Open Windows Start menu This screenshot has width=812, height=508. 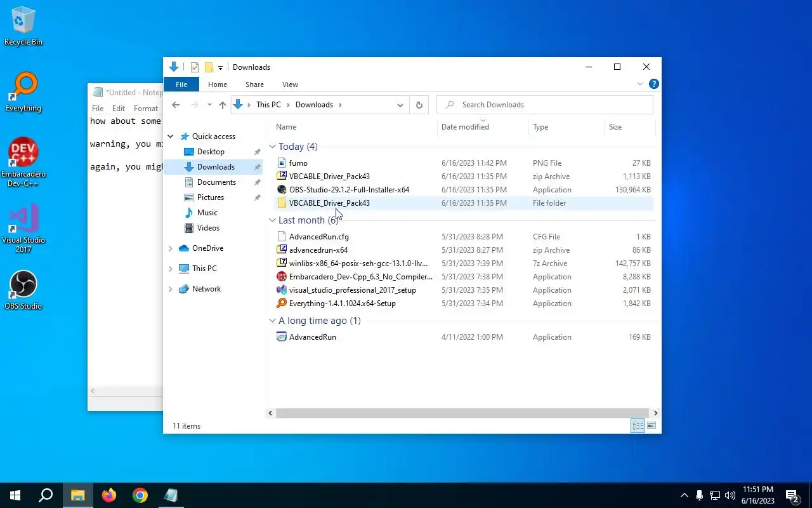pos(15,495)
